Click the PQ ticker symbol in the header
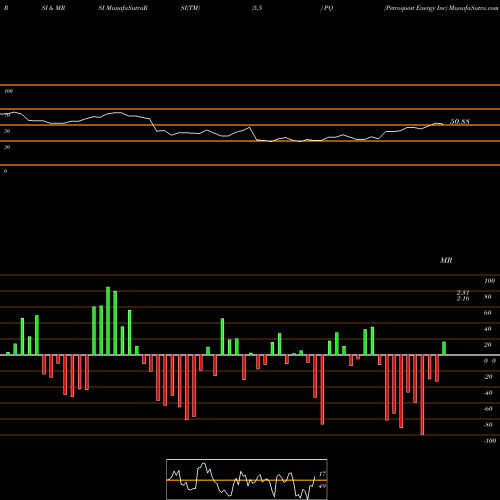 [328, 8]
